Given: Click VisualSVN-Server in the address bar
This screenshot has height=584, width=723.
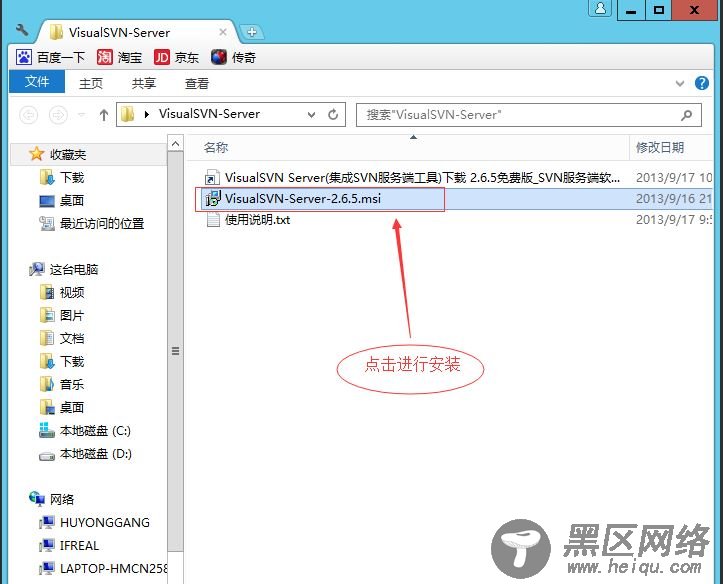Looking at the screenshot, I should click(x=209, y=114).
